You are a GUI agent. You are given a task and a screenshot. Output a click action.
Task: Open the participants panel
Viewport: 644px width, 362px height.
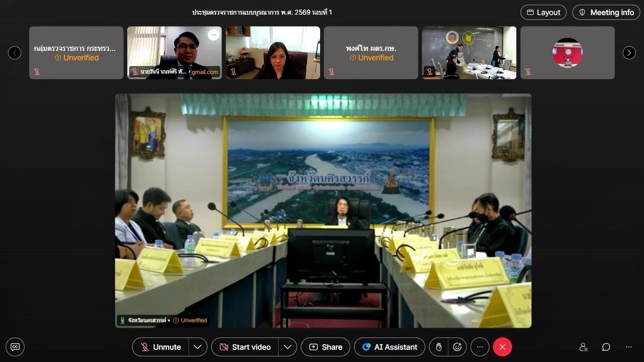[x=583, y=347]
